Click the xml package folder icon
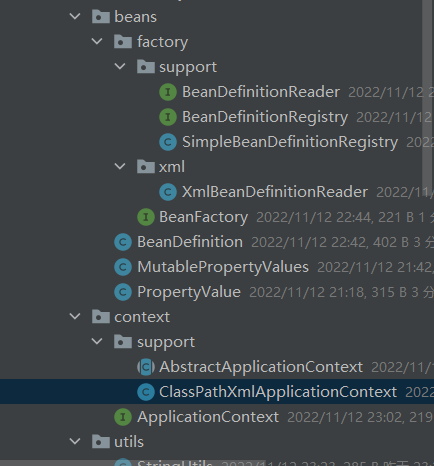434x466 pixels. tap(146, 167)
